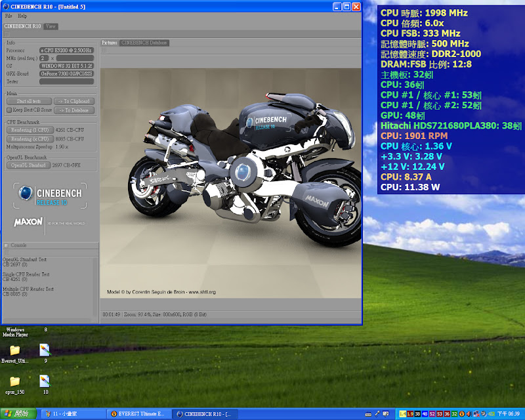Open image file named 10 on desktop
525x420 pixels.
[x=45, y=381]
